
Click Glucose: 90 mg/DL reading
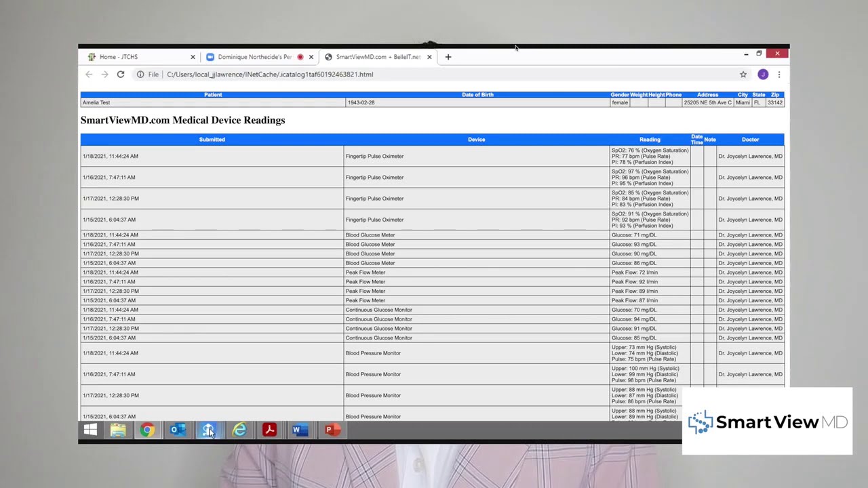[x=634, y=254]
